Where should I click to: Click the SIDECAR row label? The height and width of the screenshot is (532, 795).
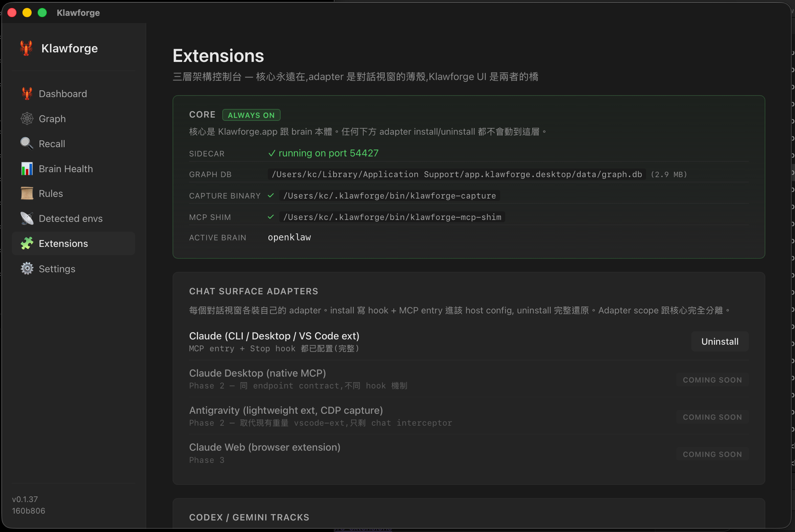(x=207, y=154)
